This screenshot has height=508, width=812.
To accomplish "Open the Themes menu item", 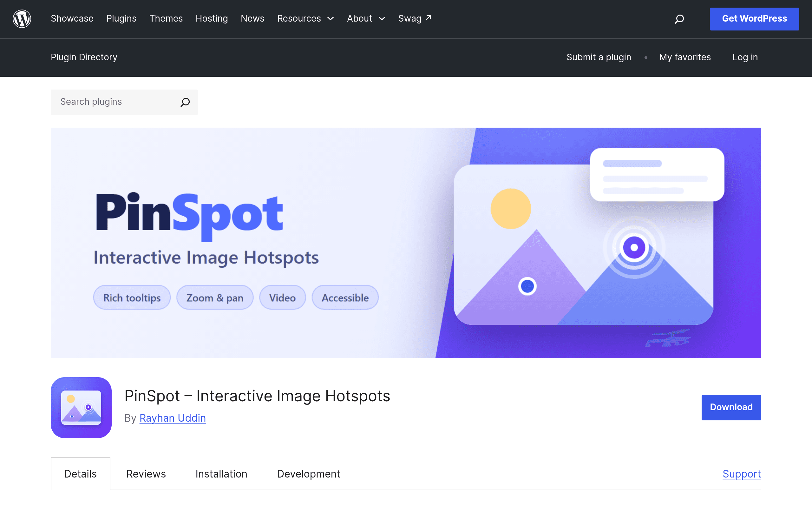I will 166,18.
